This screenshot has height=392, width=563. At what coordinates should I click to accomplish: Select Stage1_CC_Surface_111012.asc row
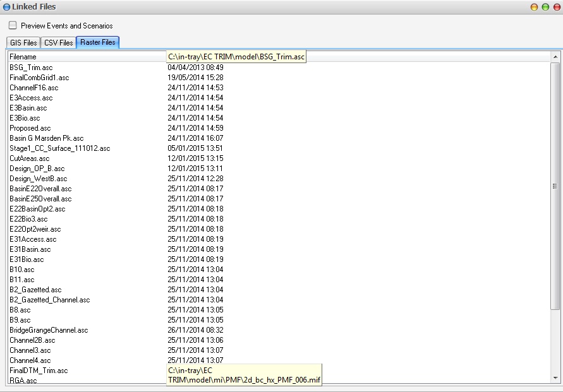click(59, 148)
